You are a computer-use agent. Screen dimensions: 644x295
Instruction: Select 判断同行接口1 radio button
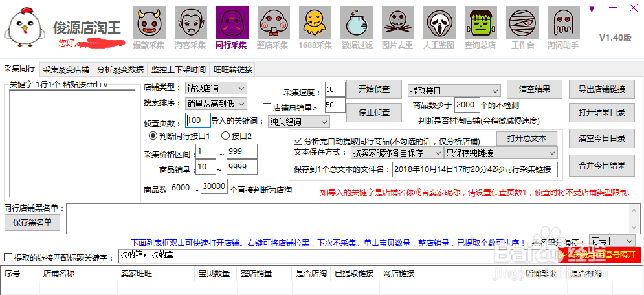[x=152, y=135]
